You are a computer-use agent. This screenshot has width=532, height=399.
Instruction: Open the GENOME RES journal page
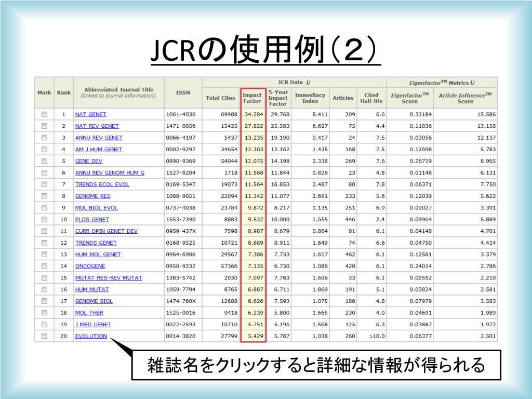(92, 196)
